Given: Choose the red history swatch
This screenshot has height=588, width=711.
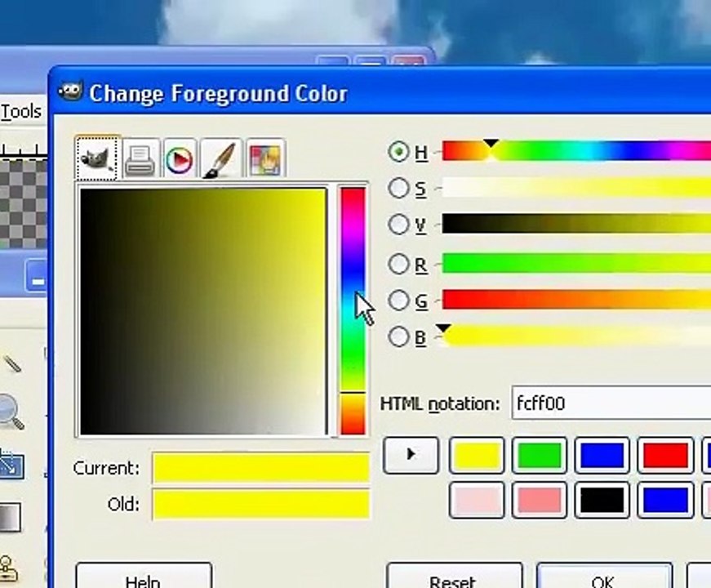Looking at the screenshot, I should click(x=665, y=455).
